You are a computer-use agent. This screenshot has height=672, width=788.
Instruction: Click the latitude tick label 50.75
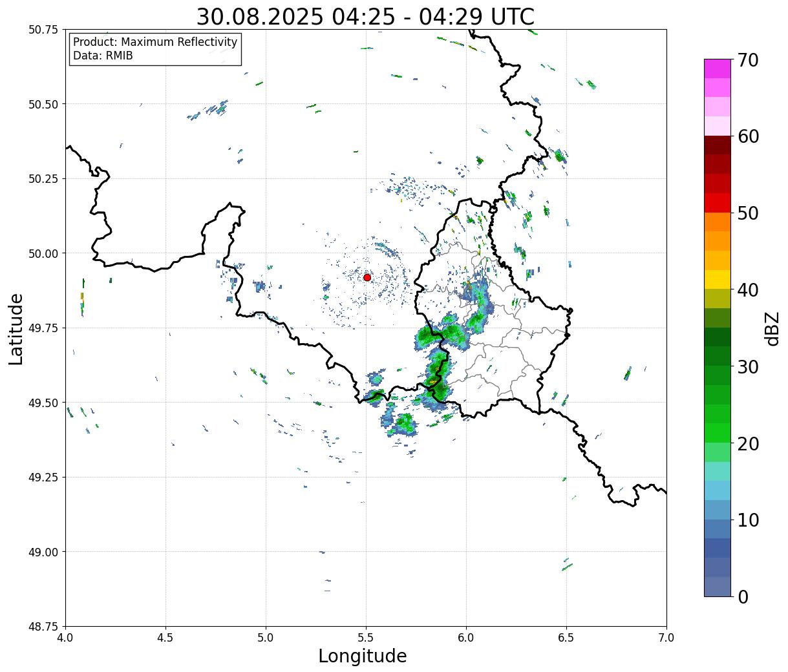click(x=43, y=29)
